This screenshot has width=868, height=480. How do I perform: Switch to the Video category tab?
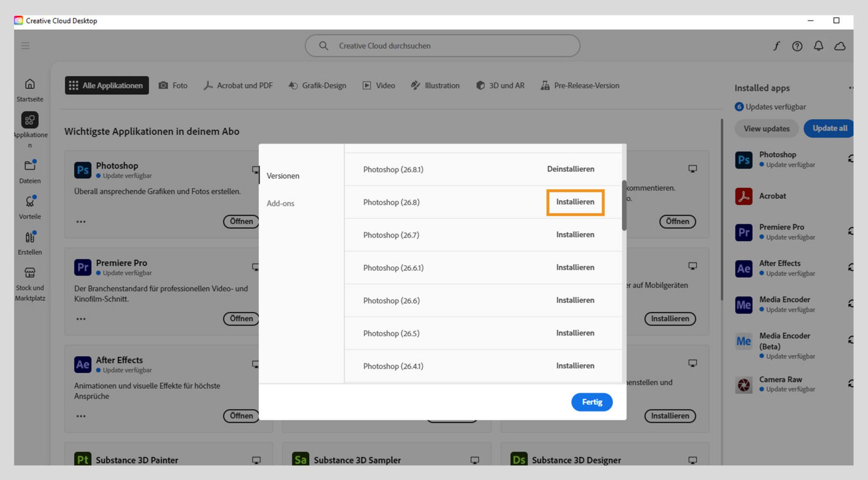pyautogui.click(x=379, y=86)
